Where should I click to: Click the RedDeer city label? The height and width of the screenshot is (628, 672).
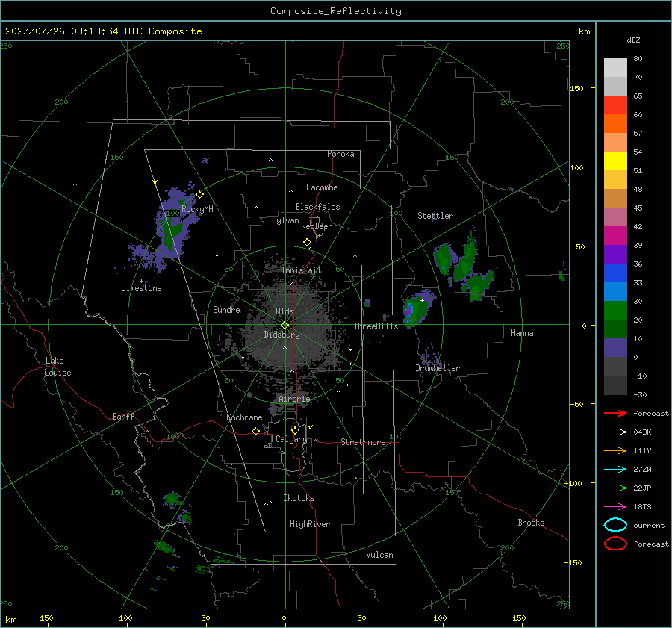point(317,226)
